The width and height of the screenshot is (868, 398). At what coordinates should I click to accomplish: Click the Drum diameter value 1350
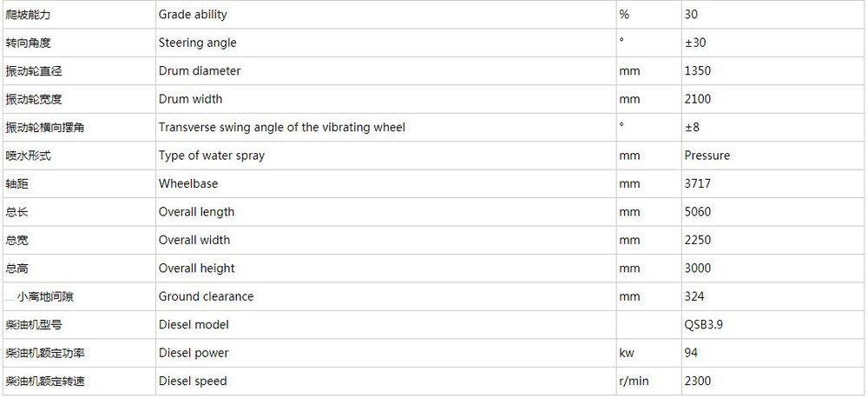coord(698,71)
